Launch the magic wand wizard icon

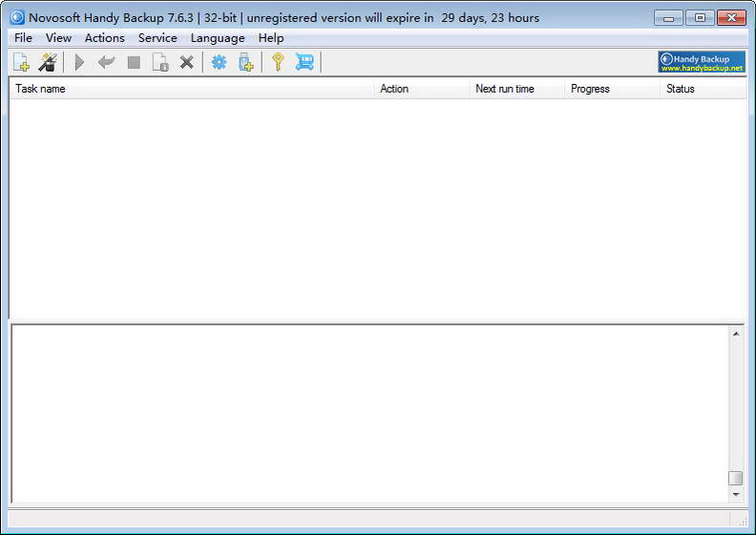pos(49,62)
